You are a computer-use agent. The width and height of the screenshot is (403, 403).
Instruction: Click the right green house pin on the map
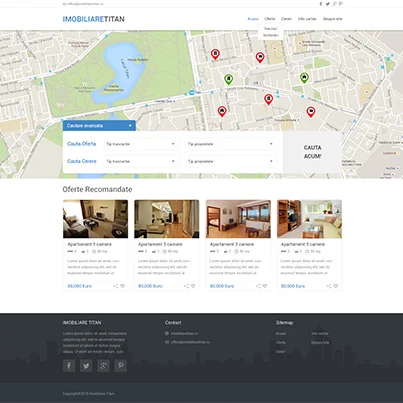click(x=304, y=78)
